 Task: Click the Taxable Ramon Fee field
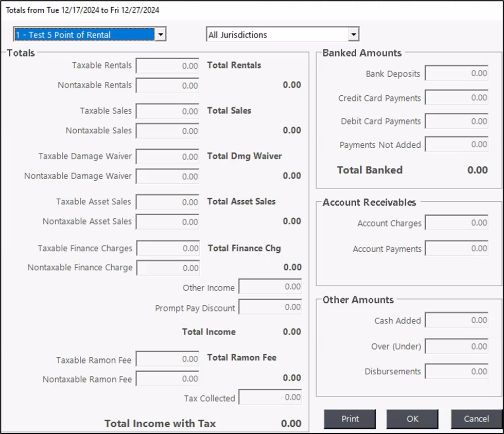click(x=168, y=359)
